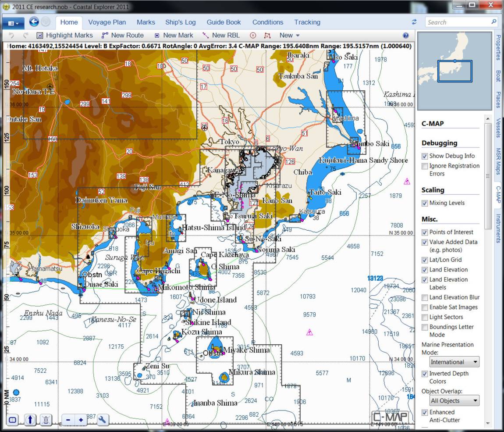The image size is (504, 432).
Task: Click the Miyake Shima label on map
Action: click(x=246, y=350)
